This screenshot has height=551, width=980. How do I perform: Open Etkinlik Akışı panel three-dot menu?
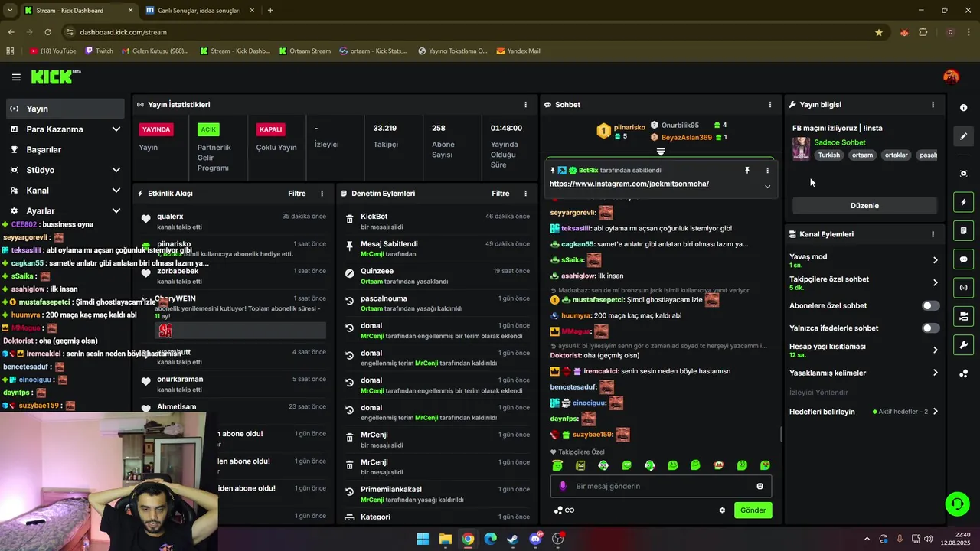click(x=322, y=194)
